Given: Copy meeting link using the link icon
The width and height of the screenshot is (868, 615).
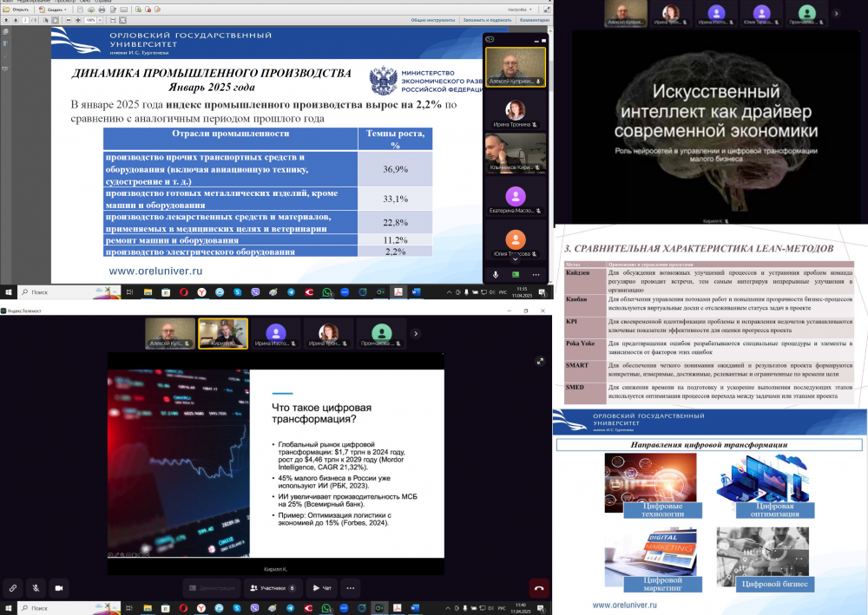Looking at the screenshot, I should click(13, 587).
